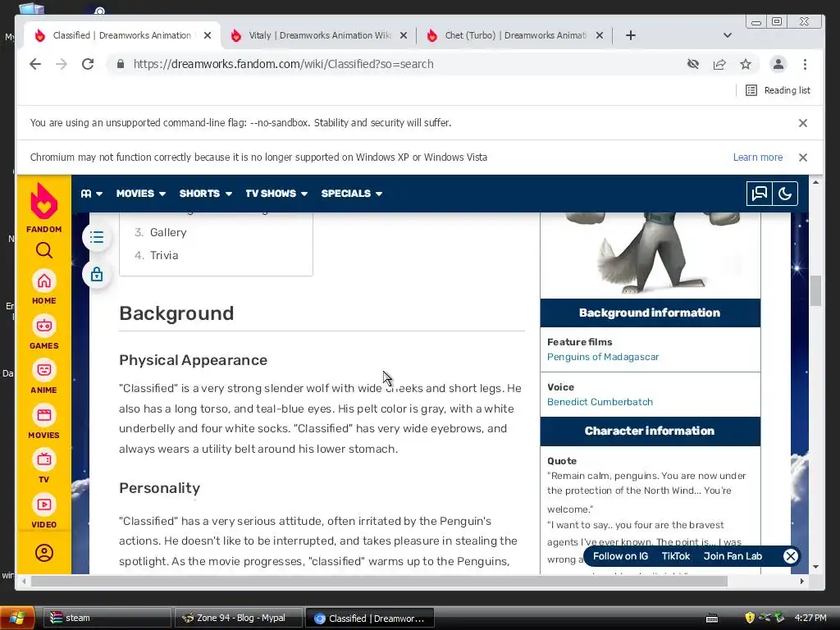Viewport: 840px width, 630px height.
Task: Open Chromium three-dot menu
Action: [x=805, y=64]
